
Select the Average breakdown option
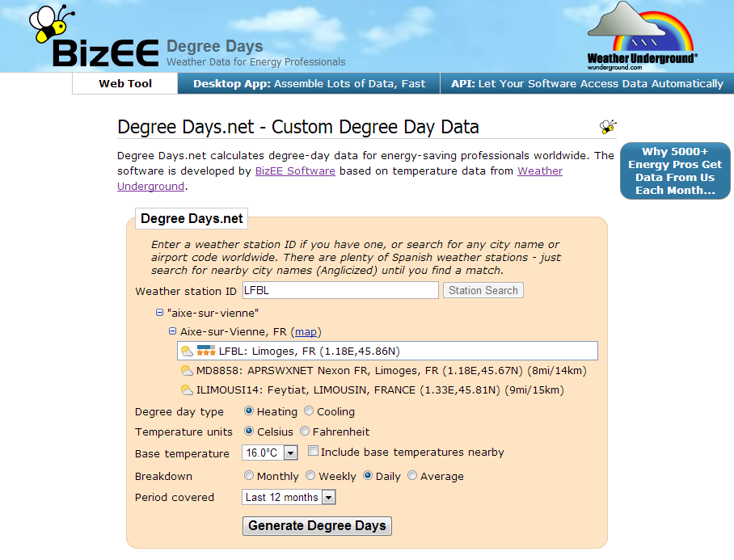[x=412, y=475]
